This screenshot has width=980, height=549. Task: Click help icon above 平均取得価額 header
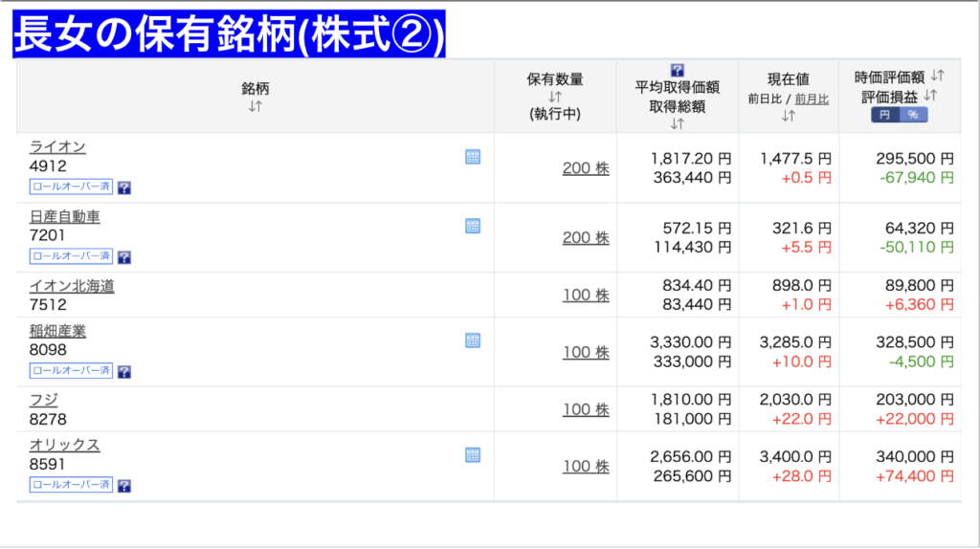pos(677,70)
